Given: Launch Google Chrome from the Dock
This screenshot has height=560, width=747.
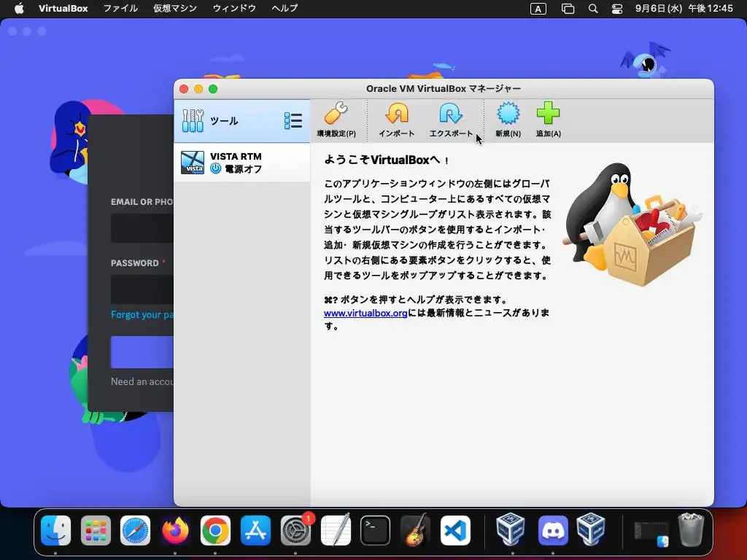Looking at the screenshot, I should click(x=215, y=531).
